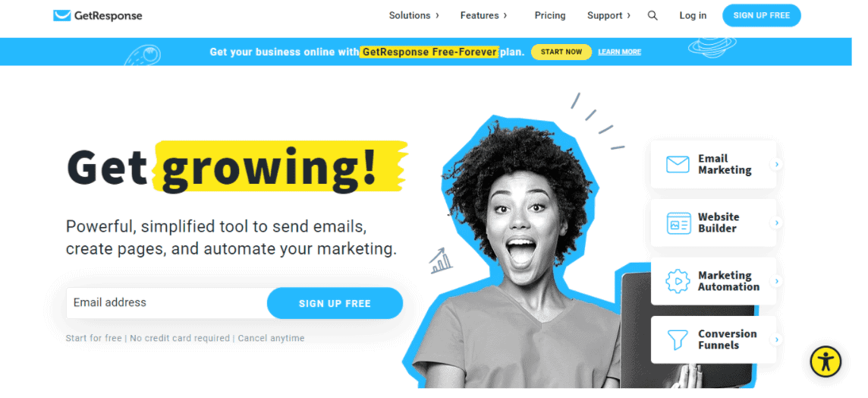The image size is (868, 398).
Task: Open search with magnifying glass icon
Action: 653,15
